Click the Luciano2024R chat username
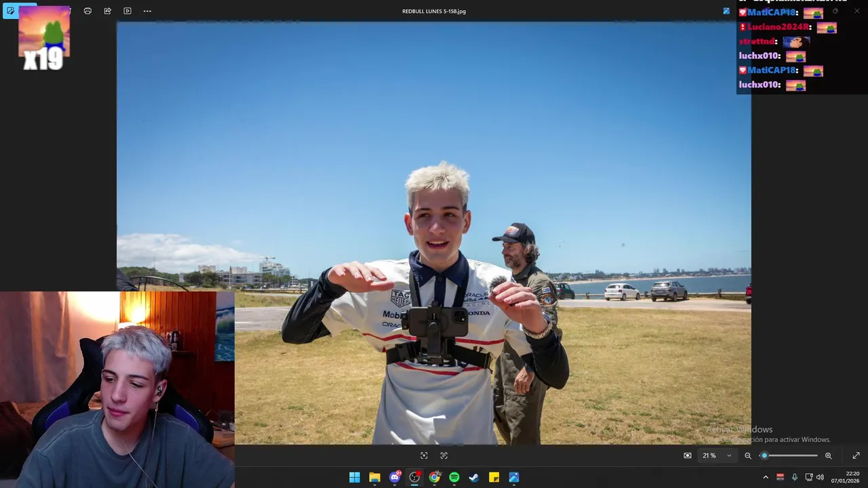This screenshot has height=488, width=868. (x=778, y=27)
